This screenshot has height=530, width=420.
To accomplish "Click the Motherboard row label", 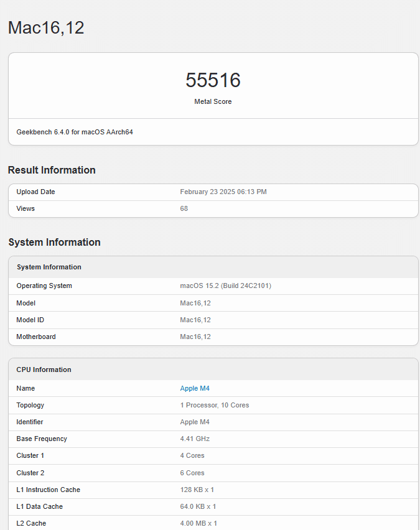I will coord(36,337).
